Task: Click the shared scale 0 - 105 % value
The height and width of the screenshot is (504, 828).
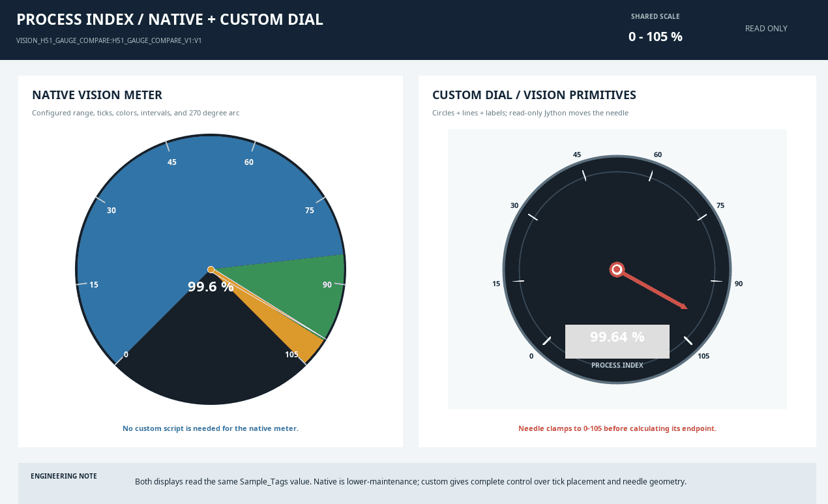Action: [655, 37]
